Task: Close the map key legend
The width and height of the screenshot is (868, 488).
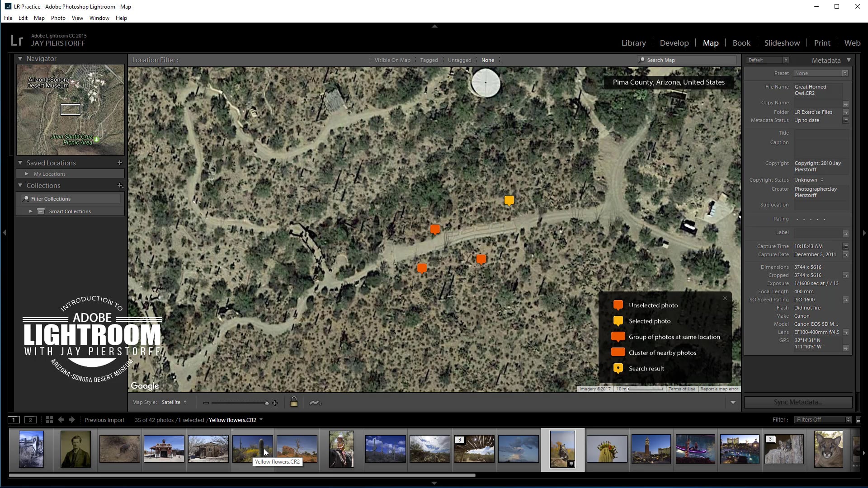Action: tap(725, 298)
